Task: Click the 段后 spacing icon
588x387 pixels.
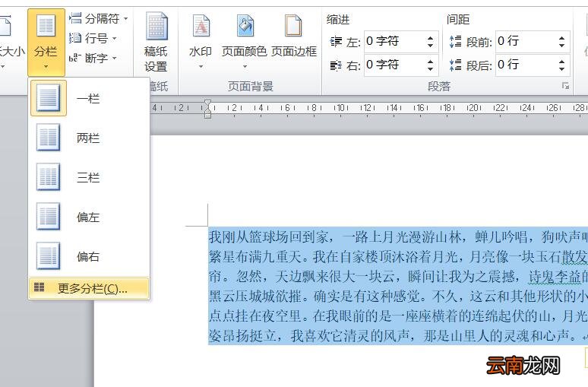Action: pyautogui.click(x=455, y=65)
